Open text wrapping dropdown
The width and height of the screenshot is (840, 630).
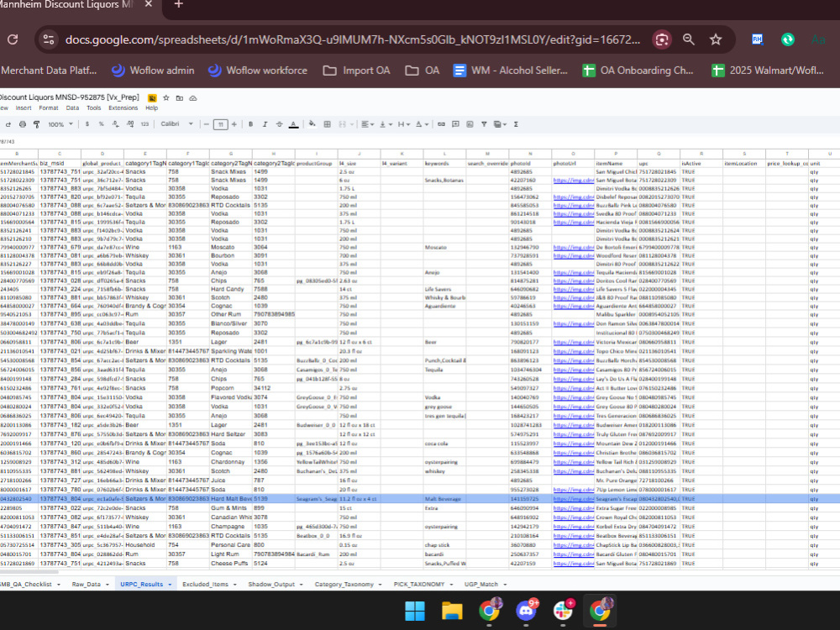click(403, 124)
